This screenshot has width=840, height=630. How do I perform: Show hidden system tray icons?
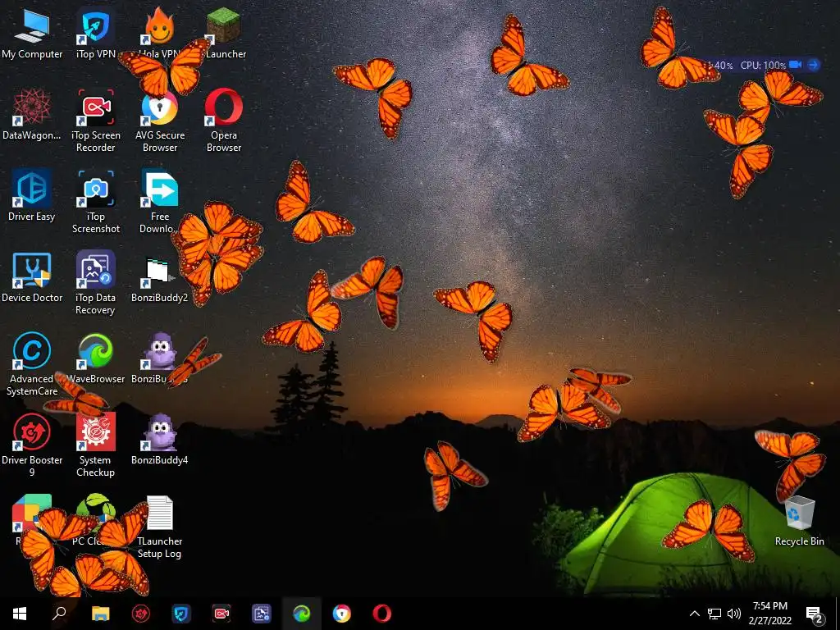[x=694, y=614]
